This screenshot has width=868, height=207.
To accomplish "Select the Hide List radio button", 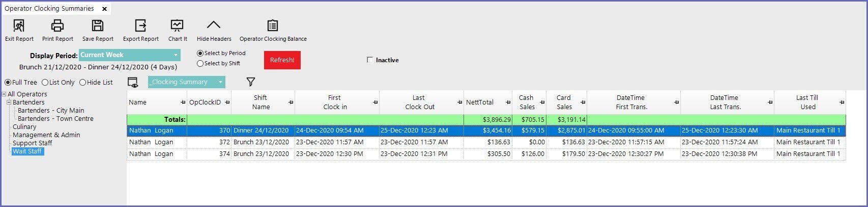I will (x=83, y=83).
